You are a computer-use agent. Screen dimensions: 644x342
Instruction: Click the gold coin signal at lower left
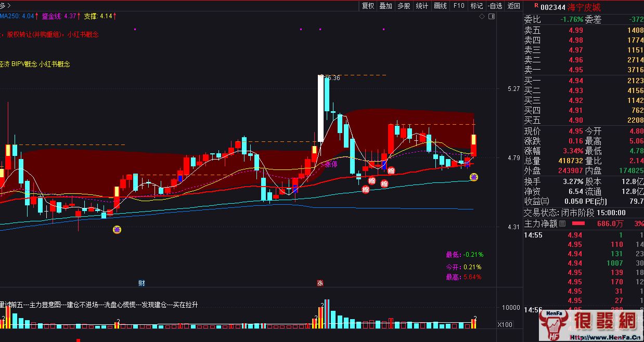(x=118, y=229)
